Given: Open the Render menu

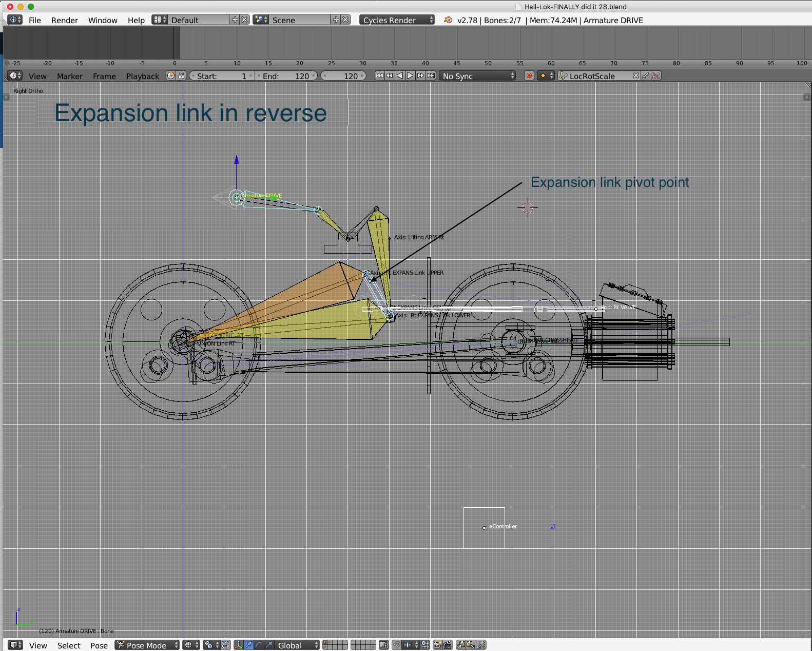Looking at the screenshot, I should [x=65, y=20].
